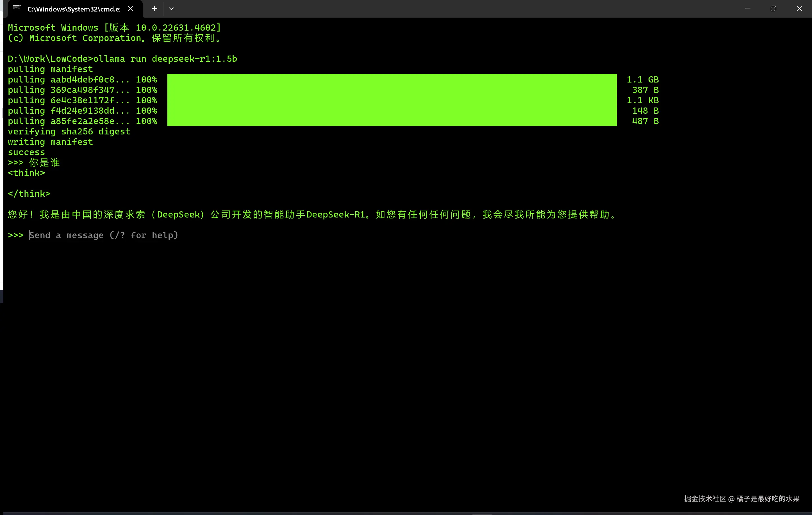This screenshot has height=515, width=812.
Task: Click the pulling f4d24e9138dd line
Action: pyautogui.click(x=83, y=111)
